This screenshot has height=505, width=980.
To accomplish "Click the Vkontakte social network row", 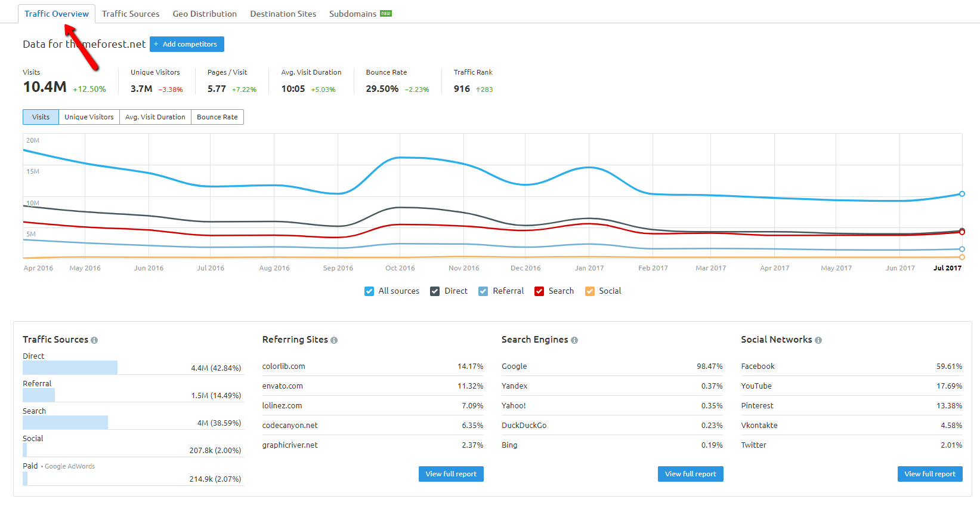I will click(852, 426).
